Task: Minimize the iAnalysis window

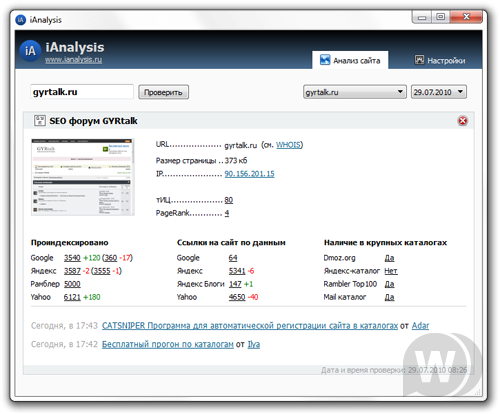Action: (x=422, y=17)
